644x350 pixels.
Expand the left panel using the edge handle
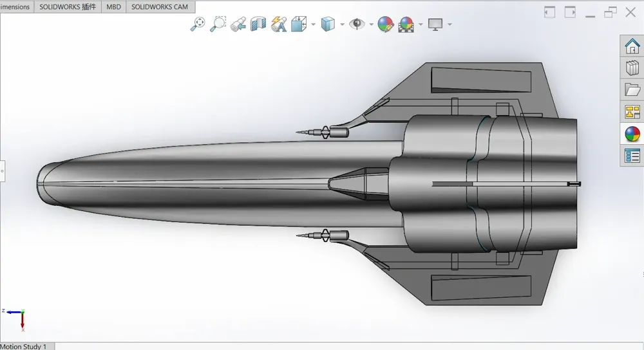[x=2, y=170]
